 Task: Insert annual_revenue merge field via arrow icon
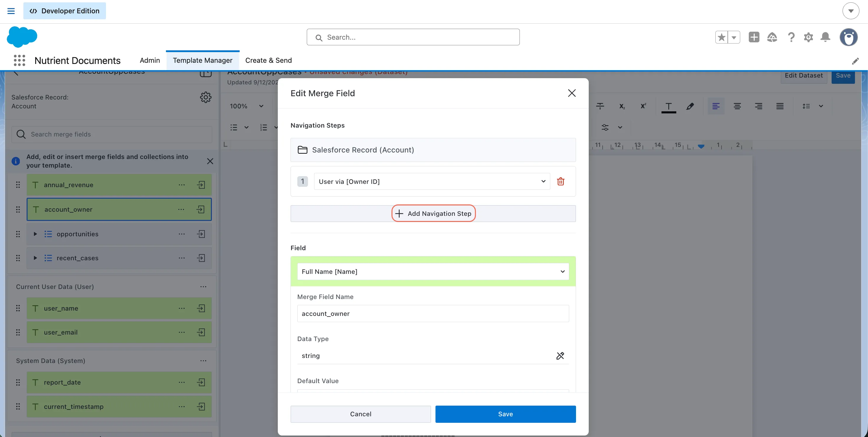[201, 185]
